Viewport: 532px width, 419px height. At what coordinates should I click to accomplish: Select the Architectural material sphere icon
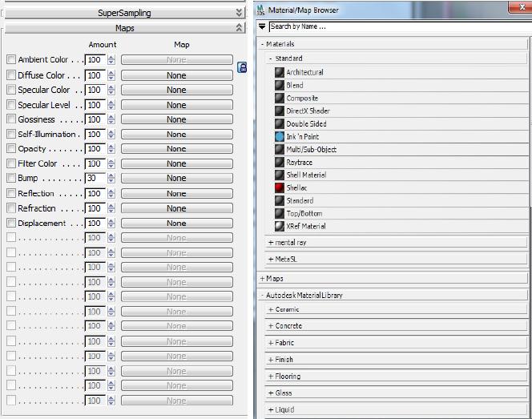[x=280, y=72]
